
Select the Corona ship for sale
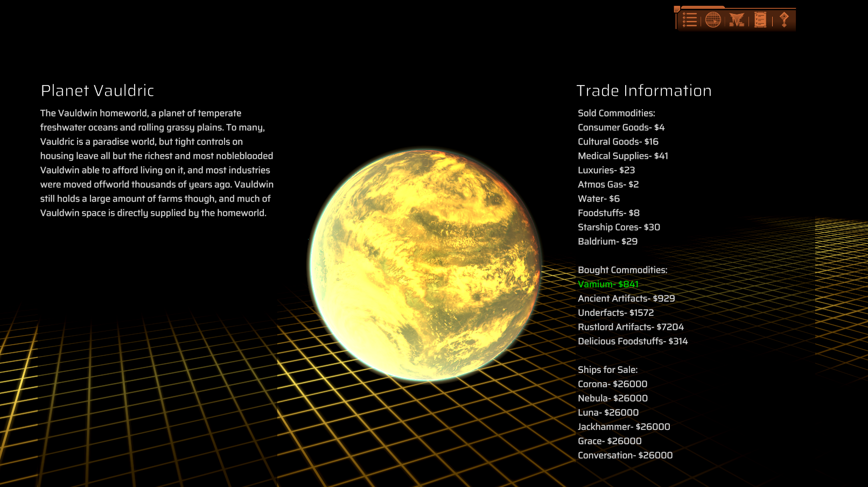612,384
